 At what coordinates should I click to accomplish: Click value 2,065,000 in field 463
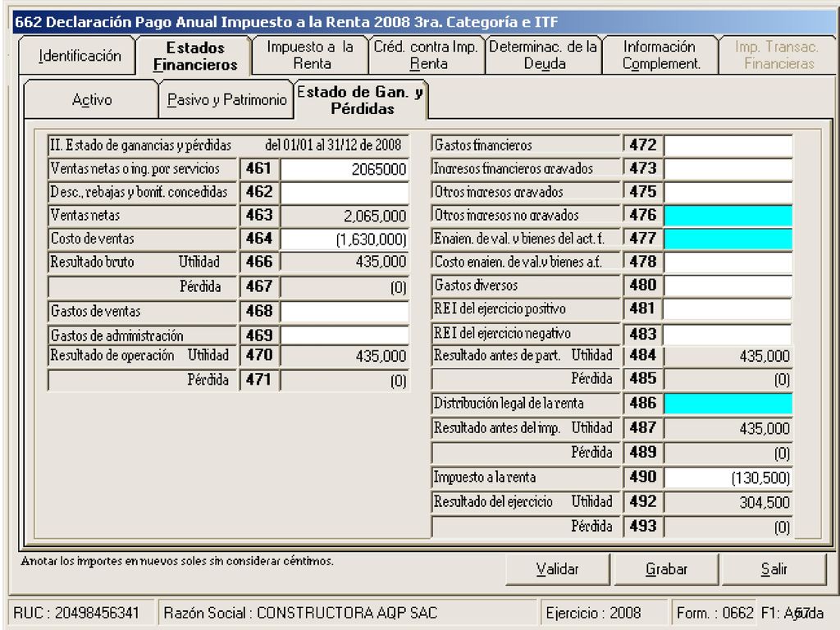(374, 217)
